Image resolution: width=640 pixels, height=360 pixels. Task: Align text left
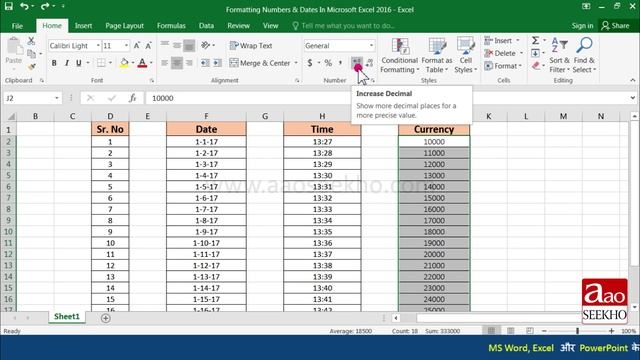[x=164, y=63]
